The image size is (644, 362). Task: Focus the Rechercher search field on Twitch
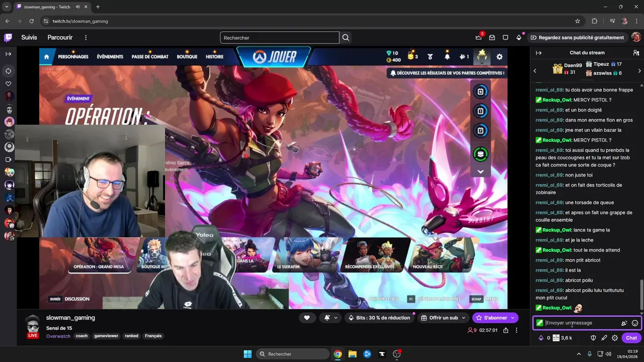(x=280, y=38)
